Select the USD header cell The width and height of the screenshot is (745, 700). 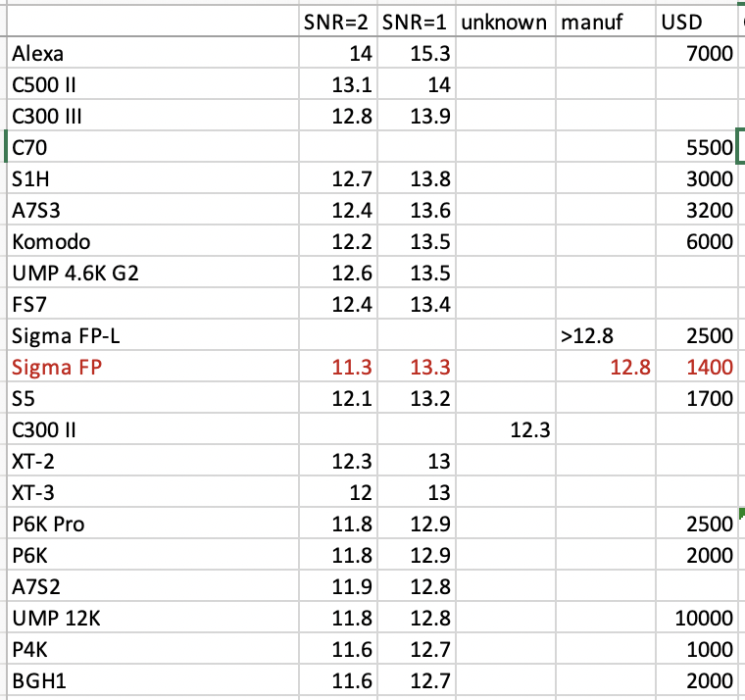(696, 21)
